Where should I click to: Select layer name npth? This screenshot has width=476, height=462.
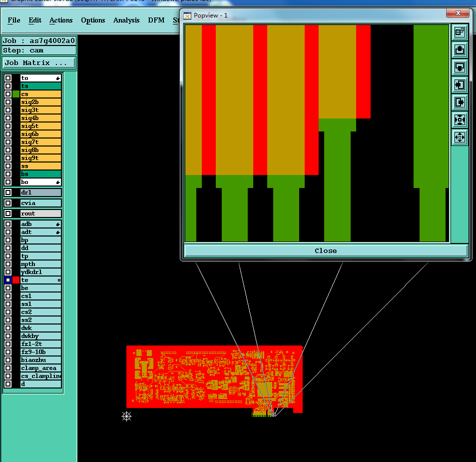click(40, 264)
